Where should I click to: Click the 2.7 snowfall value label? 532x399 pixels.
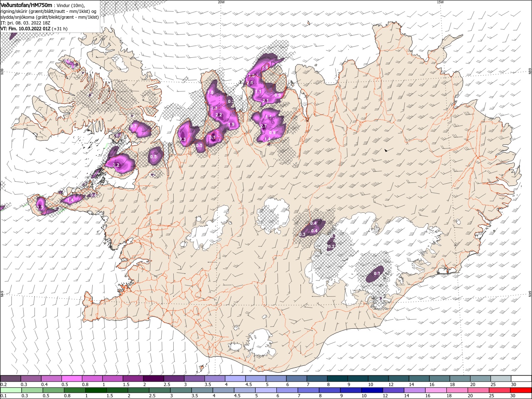[264, 126]
